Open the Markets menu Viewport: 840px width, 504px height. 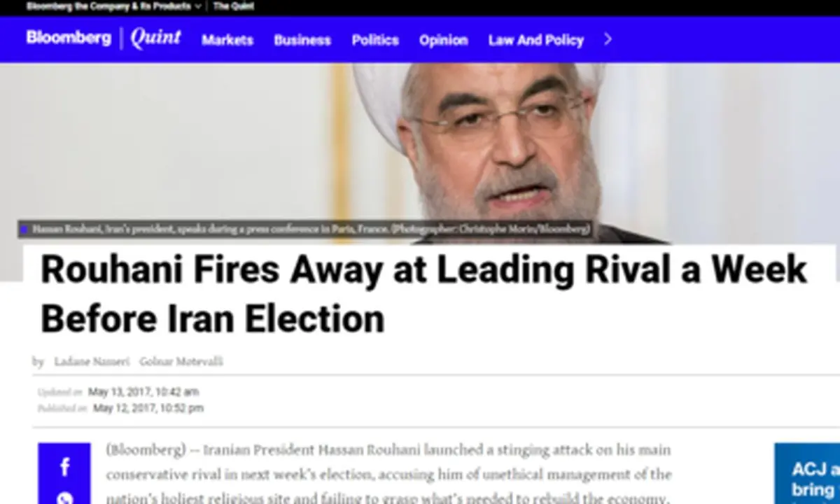[227, 40]
